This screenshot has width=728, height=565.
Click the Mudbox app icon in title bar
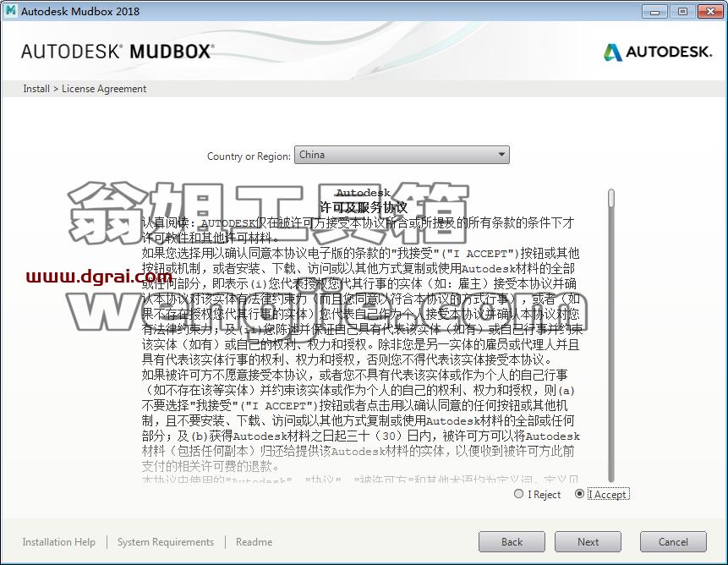pyautogui.click(x=10, y=11)
